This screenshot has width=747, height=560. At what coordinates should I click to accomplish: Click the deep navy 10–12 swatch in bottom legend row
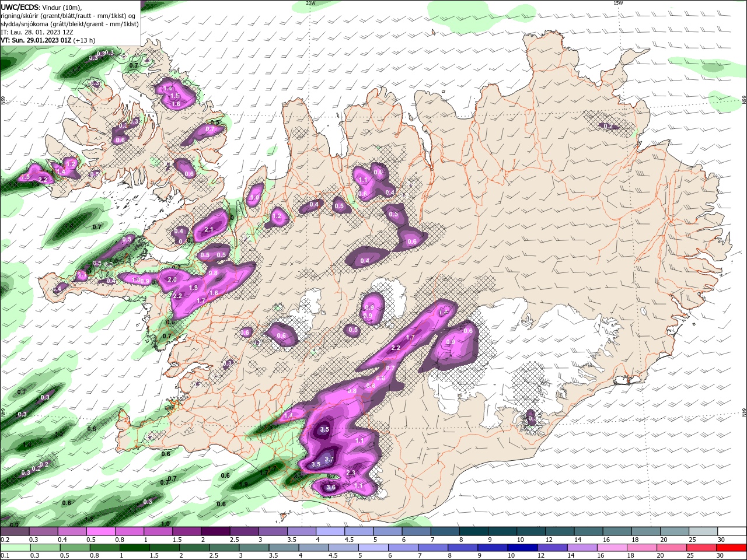522,548
